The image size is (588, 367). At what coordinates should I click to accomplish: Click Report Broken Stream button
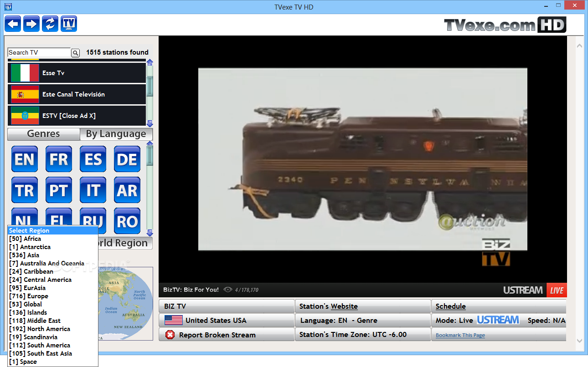(227, 335)
